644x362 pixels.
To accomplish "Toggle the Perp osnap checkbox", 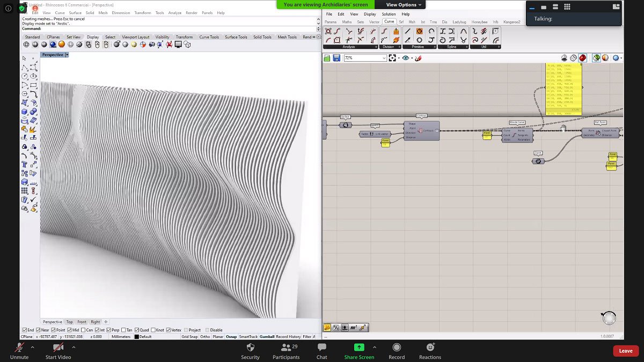I will pos(109,330).
